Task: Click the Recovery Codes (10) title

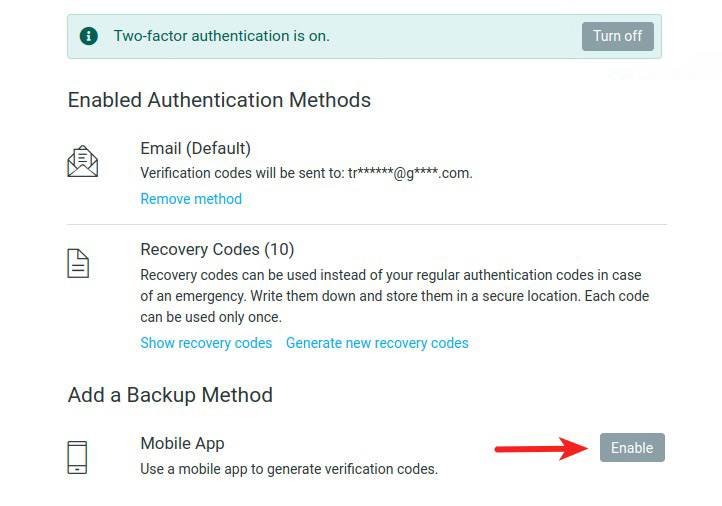Action: [217, 249]
